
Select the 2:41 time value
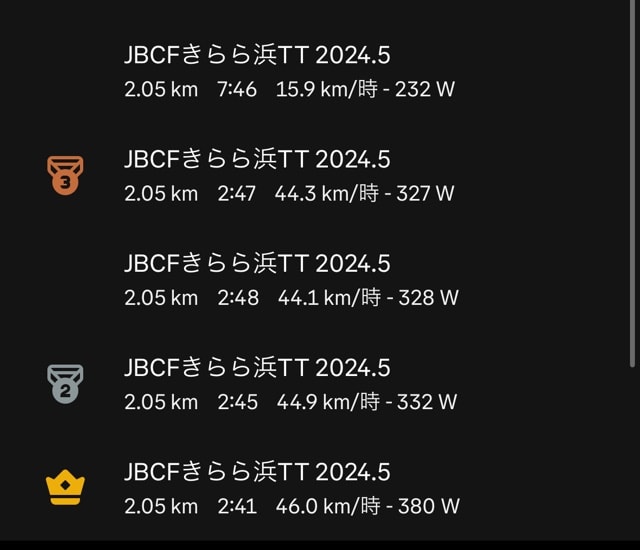(237, 506)
